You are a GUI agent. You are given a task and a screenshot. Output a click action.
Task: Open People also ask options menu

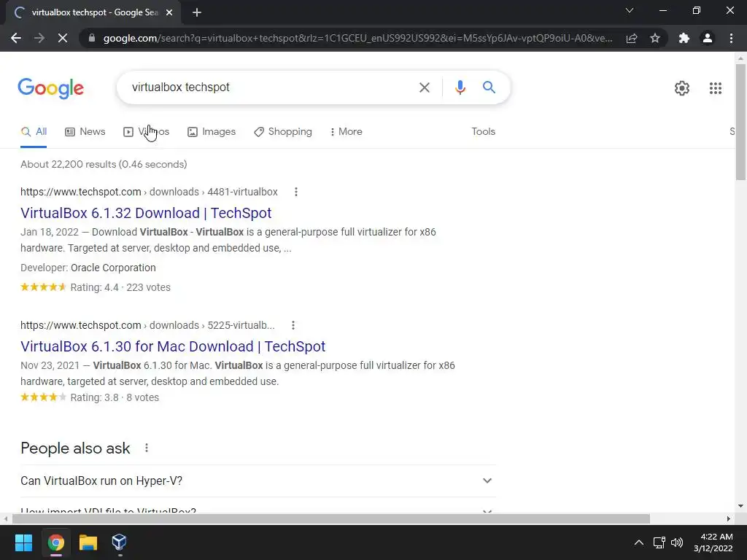pyautogui.click(x=146, y=448)
